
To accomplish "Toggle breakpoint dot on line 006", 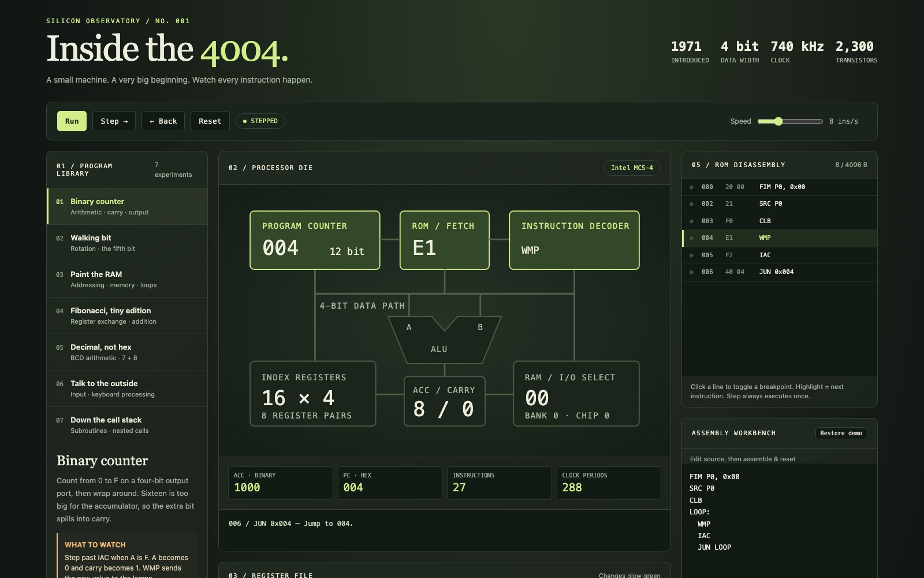I will click(691, 272).
